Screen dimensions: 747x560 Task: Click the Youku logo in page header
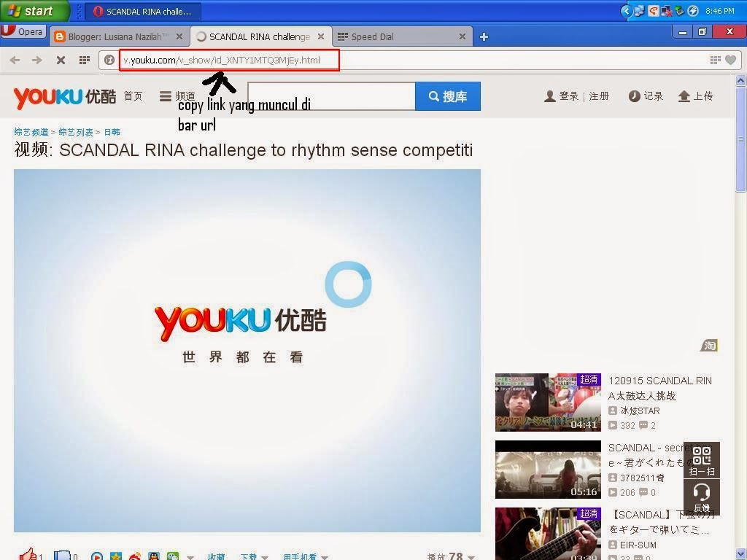64,97
